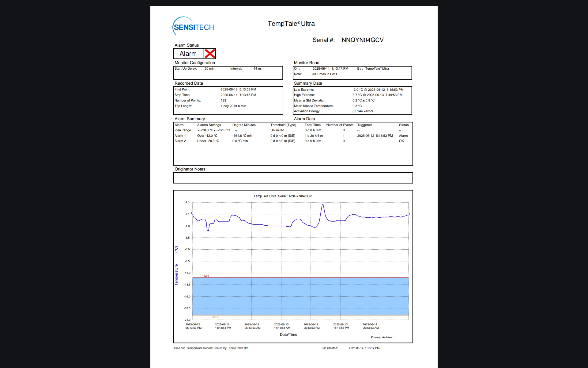The height and width of the screenshot is (368, 588).
Task: Click Ideal range threshold 'Unlimited'
Action: 277,130
